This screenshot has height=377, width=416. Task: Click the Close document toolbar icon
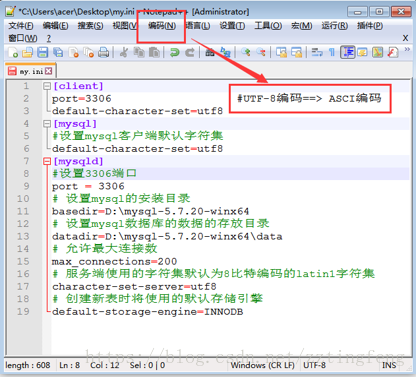point(73,52)
